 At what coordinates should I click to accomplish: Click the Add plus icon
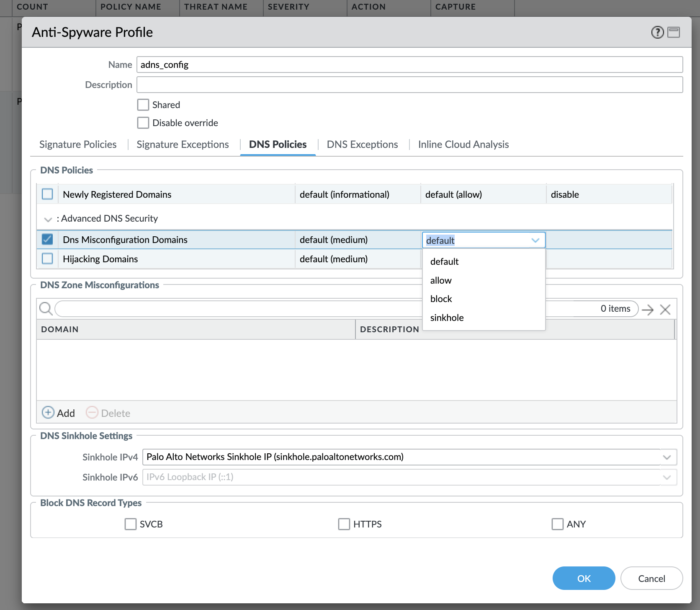coord(48,413)
